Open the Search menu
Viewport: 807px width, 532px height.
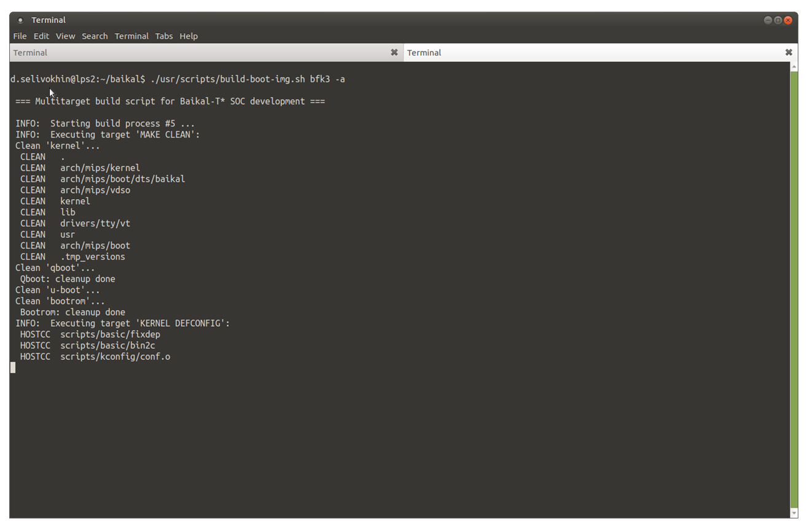[95, 36]
